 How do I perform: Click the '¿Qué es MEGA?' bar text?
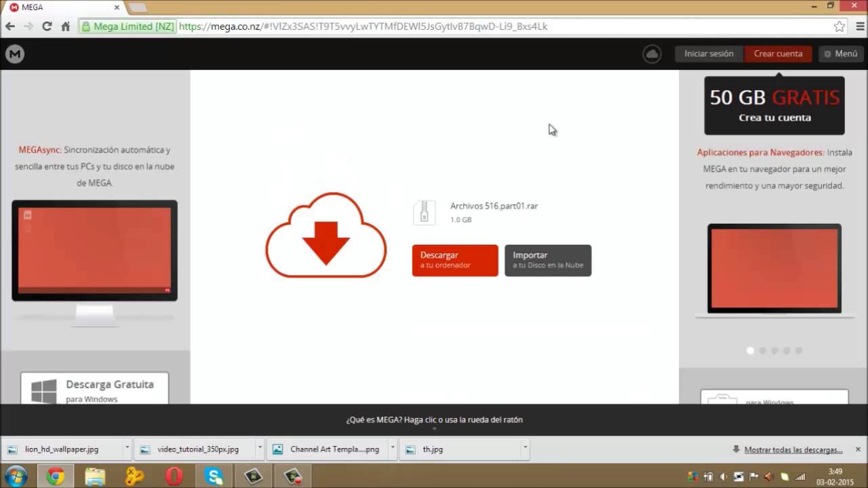(x=434, y=420)
